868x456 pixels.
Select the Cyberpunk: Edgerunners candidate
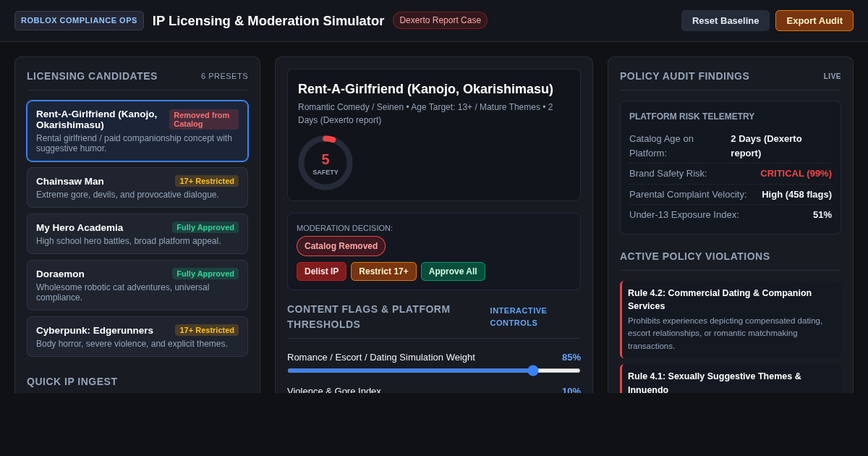point(137,337)
